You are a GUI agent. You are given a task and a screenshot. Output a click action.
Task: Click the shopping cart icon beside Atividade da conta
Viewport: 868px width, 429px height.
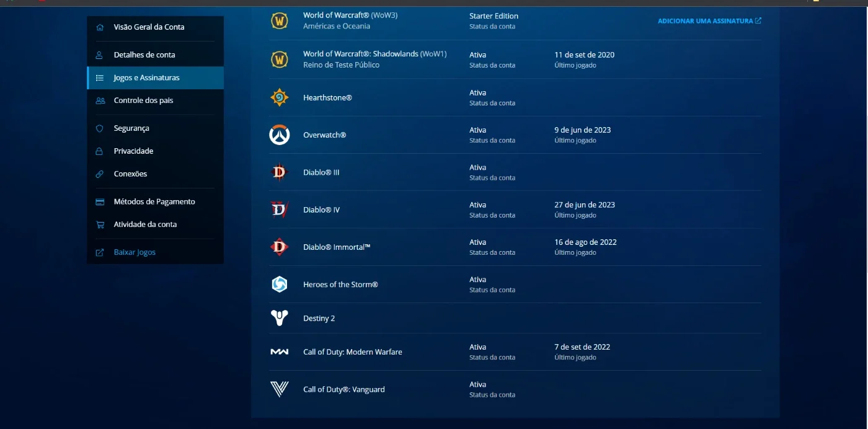[x=100, y=225]
